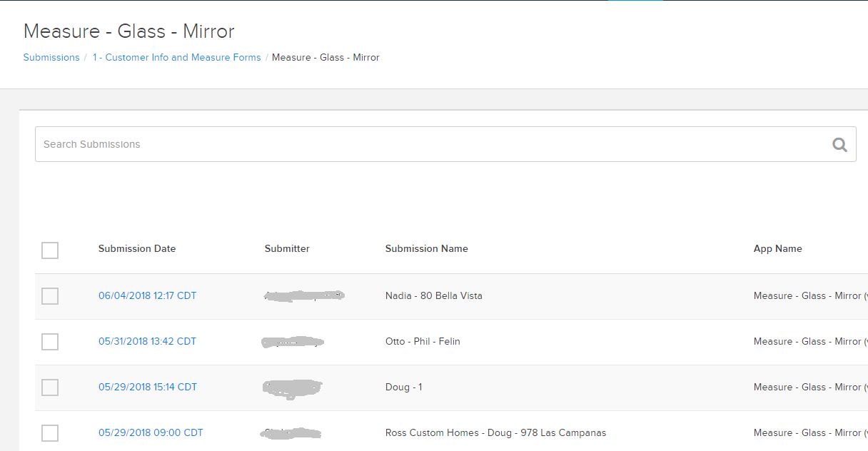Go to Submissions breadcrumb link
This screenshot has height=451, width=868.
pos(51,57)
